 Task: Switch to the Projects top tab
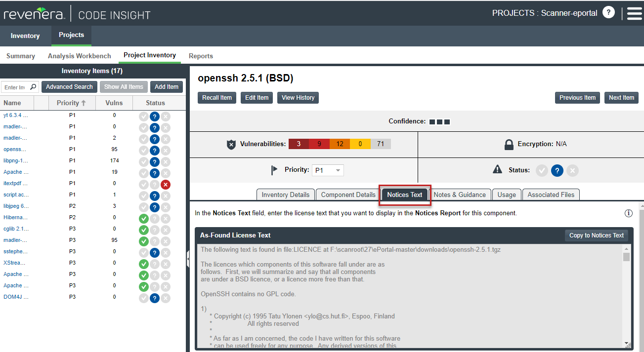click(71, 35)
